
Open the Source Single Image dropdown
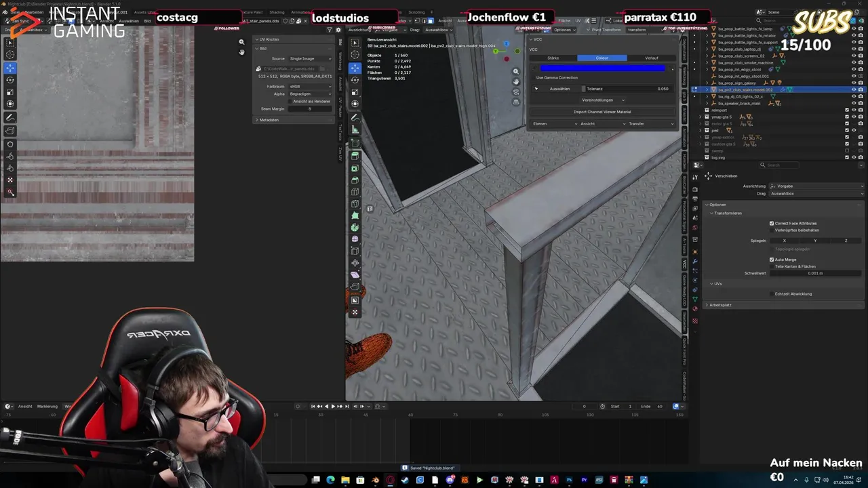[x=310, y=58]
